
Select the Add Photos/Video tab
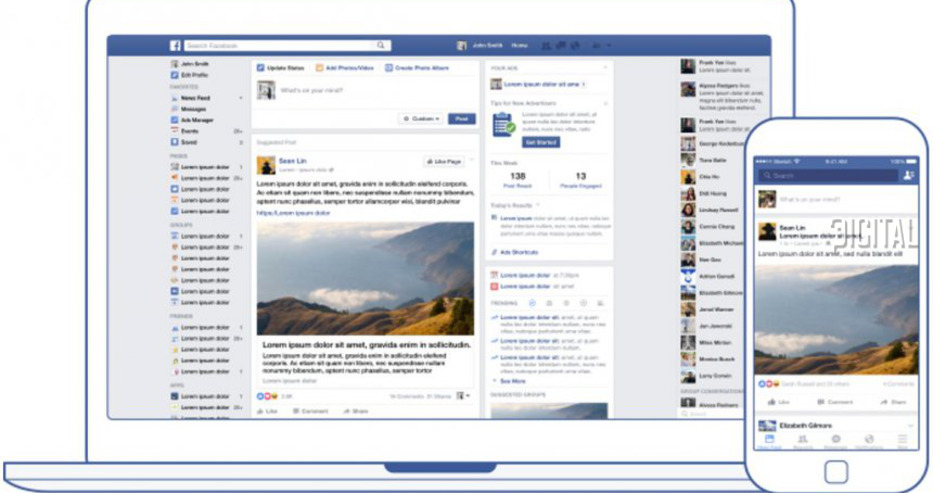click(x=345, y=68)
